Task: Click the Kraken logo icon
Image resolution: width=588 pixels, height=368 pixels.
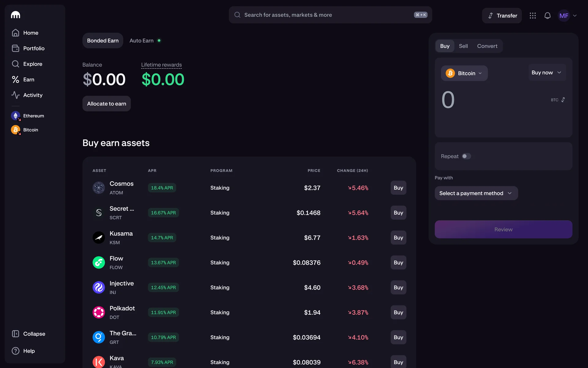Action: click(16, 15)
